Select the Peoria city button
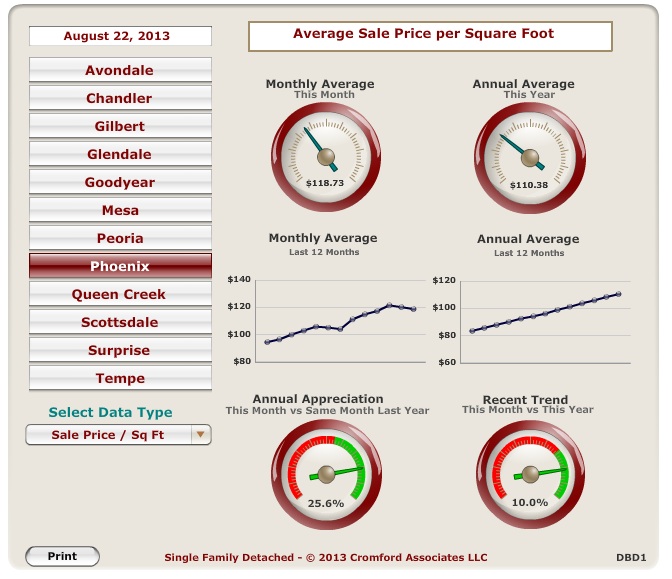 tap(120, 238)
